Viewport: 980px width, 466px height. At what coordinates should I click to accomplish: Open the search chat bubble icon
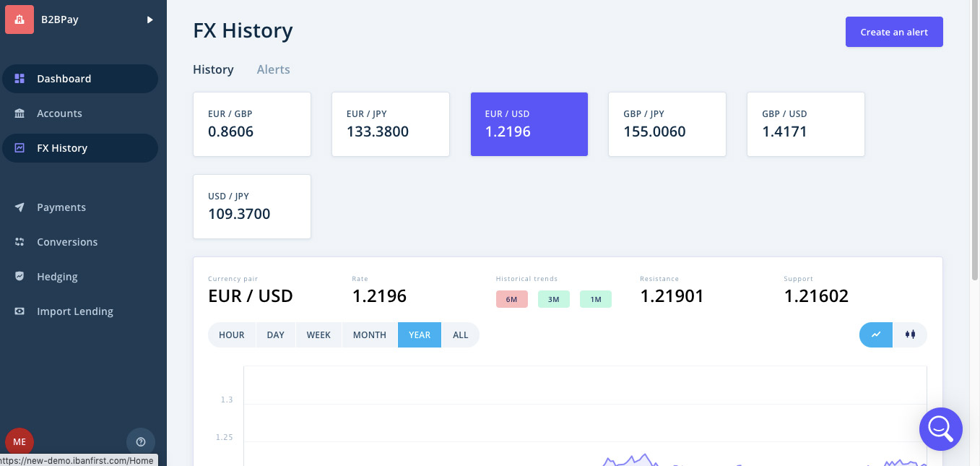click(x=940, y=429)
